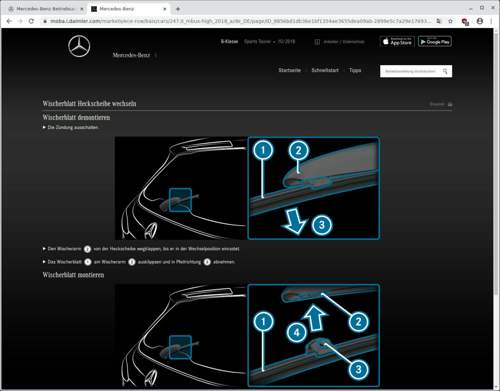Click the browser reload icon
Screen dimensions: 500x391
tap(31, 21)
